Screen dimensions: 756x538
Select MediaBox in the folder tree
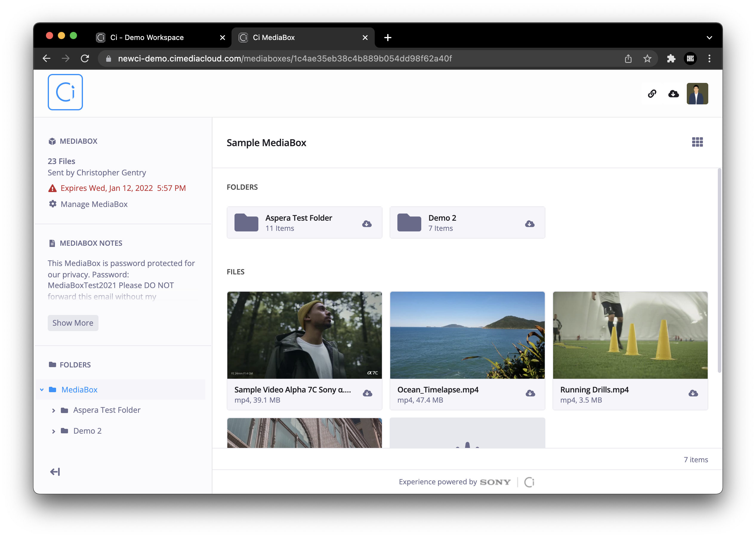[80, 389]
